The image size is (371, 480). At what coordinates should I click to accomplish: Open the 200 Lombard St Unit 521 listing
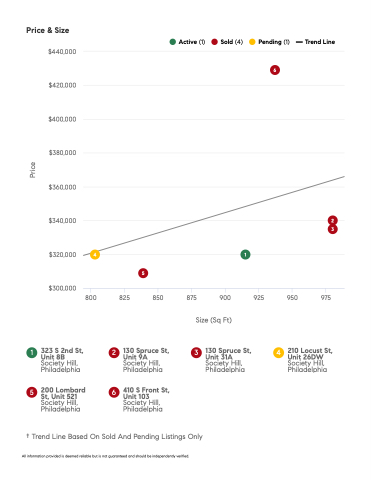(63, 399)
